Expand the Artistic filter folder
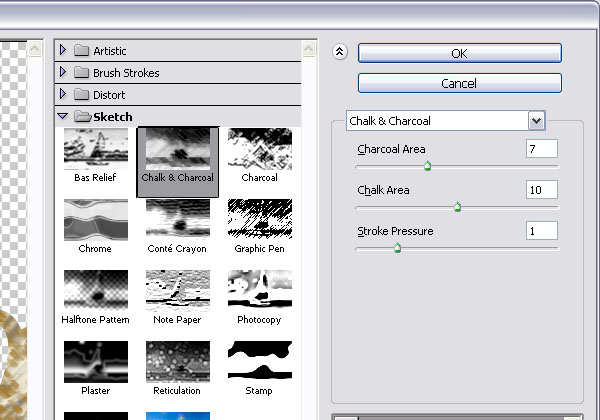 coord(63,50)
